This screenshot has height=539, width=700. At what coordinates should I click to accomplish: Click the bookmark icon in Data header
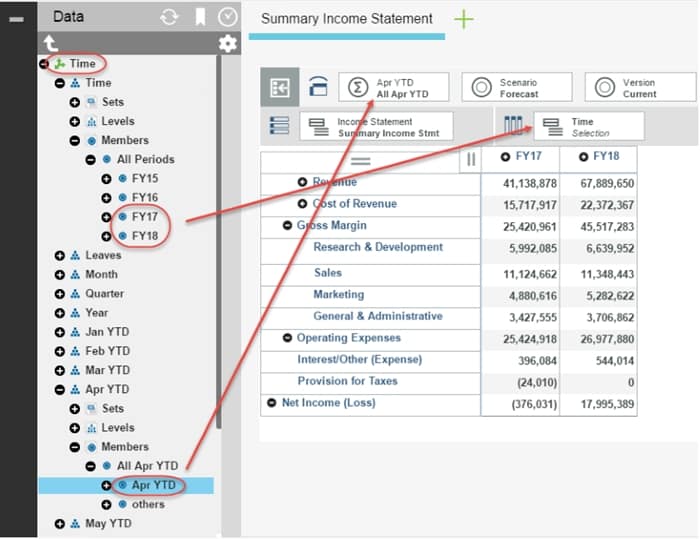(x=201, y=17)
